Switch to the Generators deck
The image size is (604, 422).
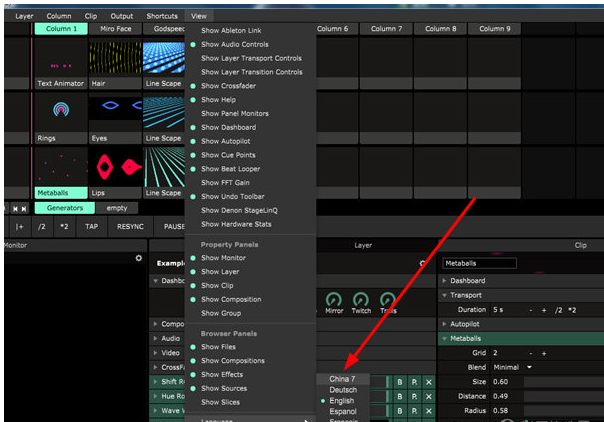click(65, 208)
